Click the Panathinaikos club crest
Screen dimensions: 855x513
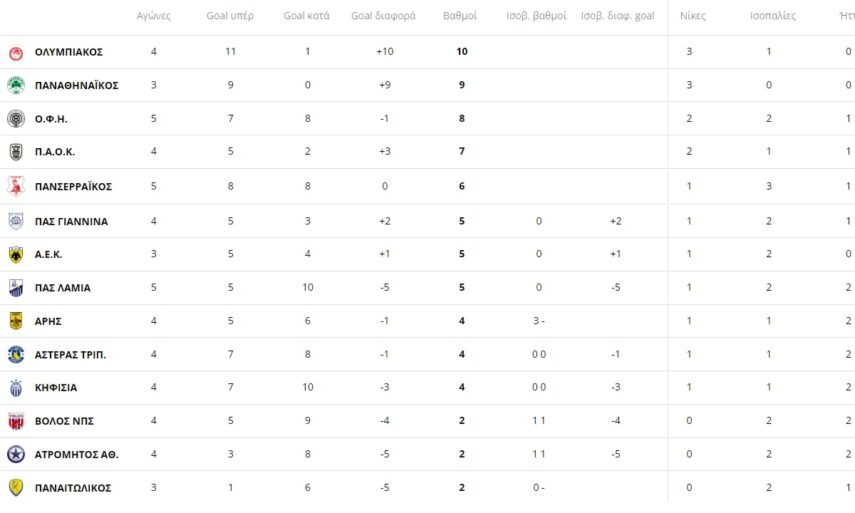[16, 85]
